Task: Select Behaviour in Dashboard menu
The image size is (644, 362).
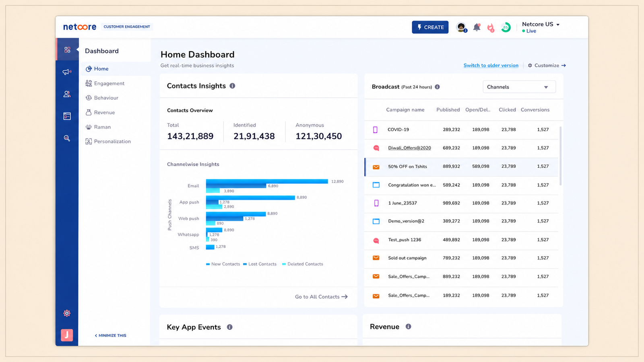Action: coord(106,98)
